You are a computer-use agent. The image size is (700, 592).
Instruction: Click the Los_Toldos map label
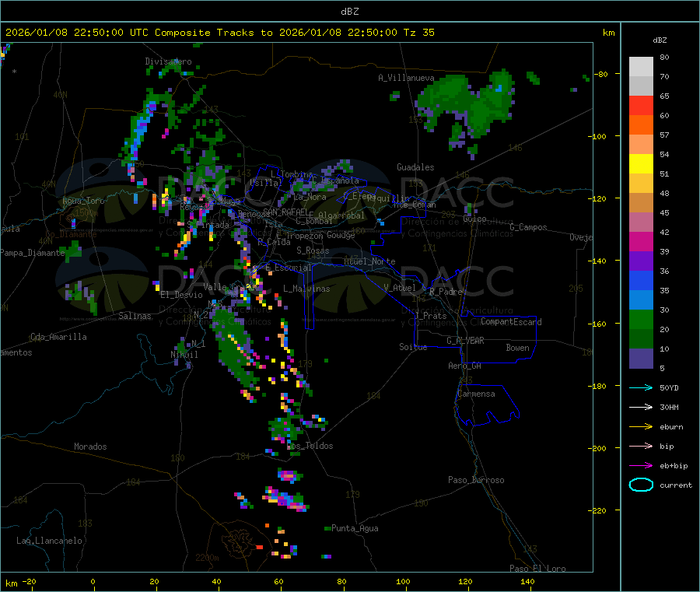pos(310,446)
